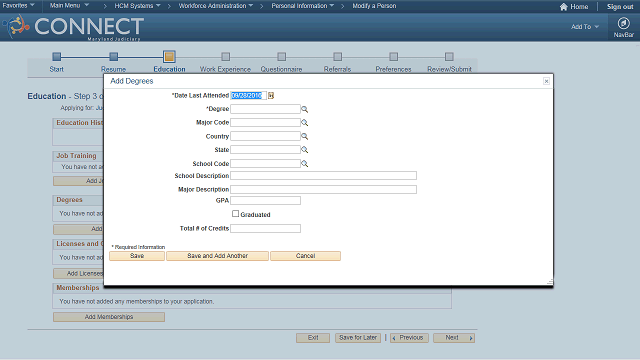Click the Job Training section heading
This screenshot has height=360, width=640.
coord(76,156)
